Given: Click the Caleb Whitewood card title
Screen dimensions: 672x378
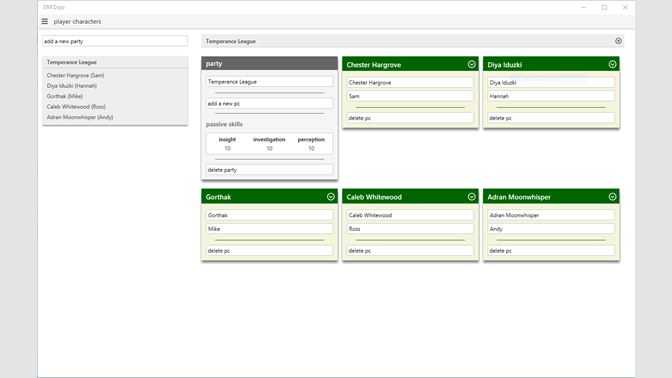Looking at the screenshot, I should [374, 197].
